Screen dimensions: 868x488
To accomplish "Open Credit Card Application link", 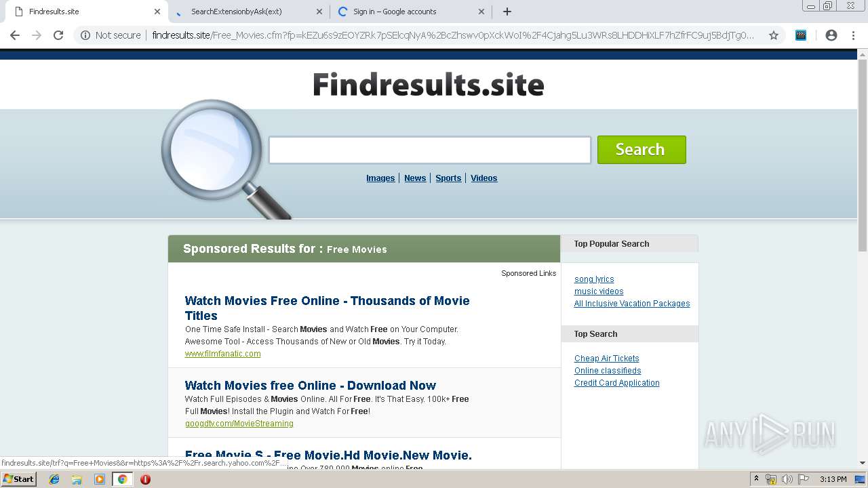I will pyautogui.click(x=617, y=383).
